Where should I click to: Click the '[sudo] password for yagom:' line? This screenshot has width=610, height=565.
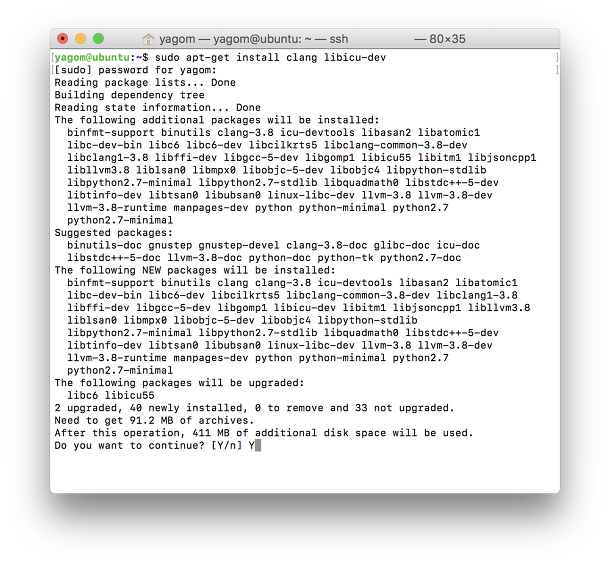click(135, 70)
